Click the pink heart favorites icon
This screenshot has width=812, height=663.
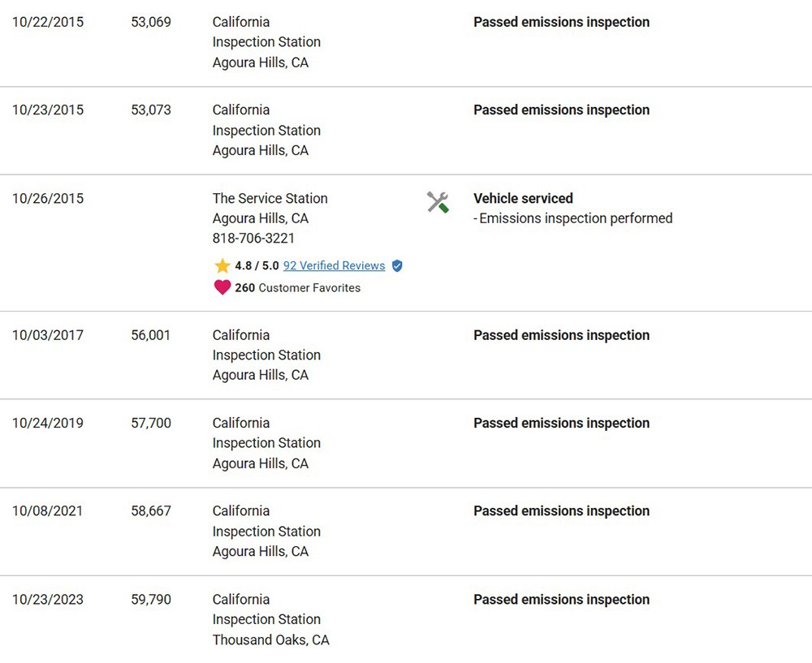(x=222, y=287)
